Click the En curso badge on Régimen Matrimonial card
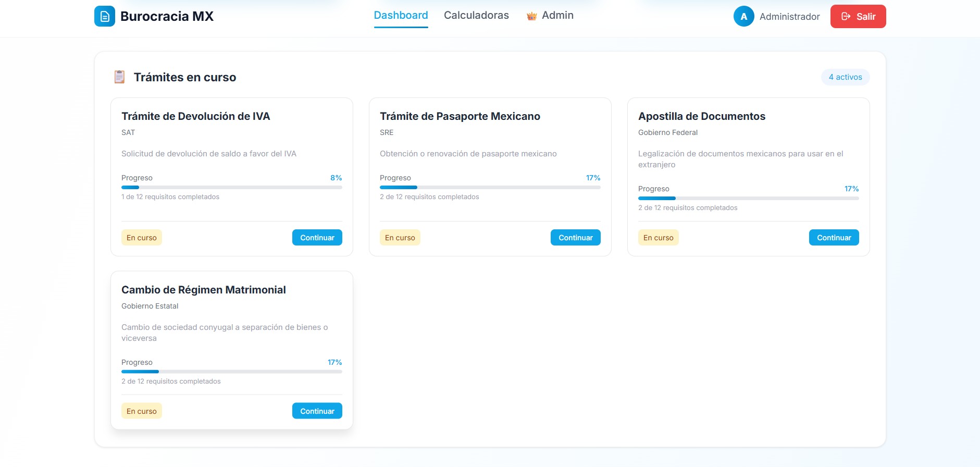This screenshot has height=467, width=980. (142, 411)
